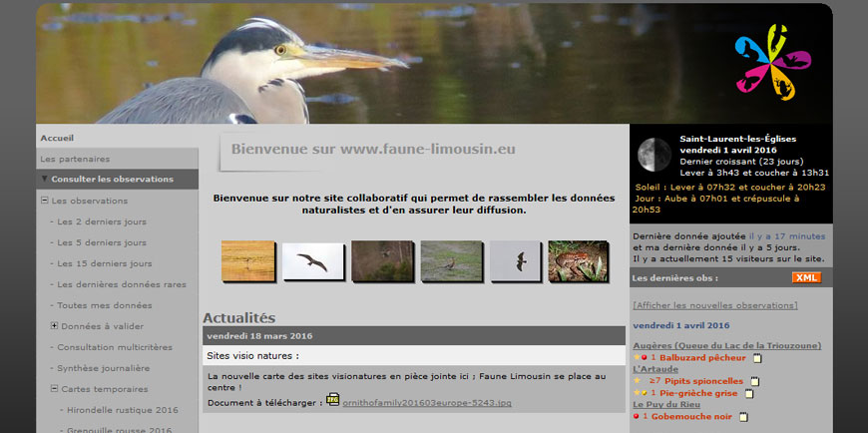The image size is (868, 433).
Task: Click the Saint-Laurent-les-Églises location name
Action: click(x=738, y=139)
